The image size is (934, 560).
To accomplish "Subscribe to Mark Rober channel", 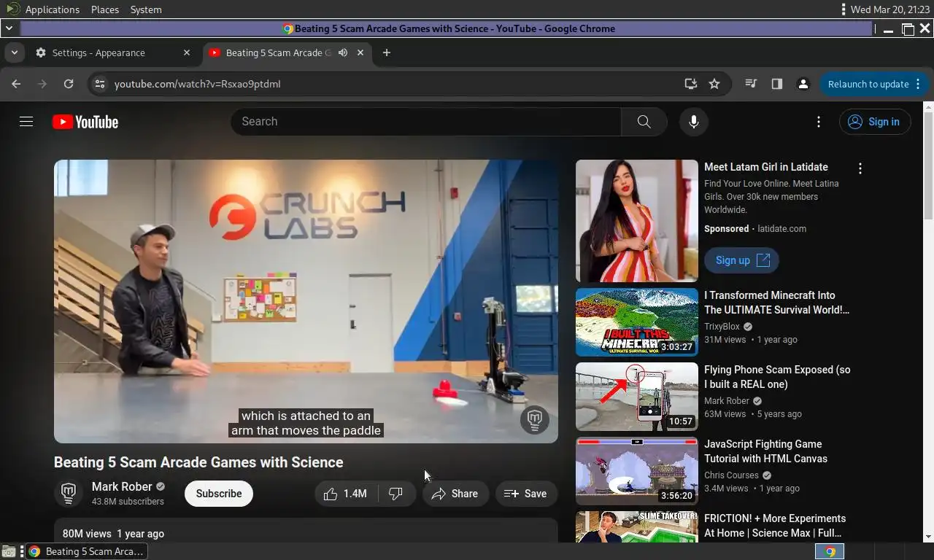I will [x=218, y=494].
